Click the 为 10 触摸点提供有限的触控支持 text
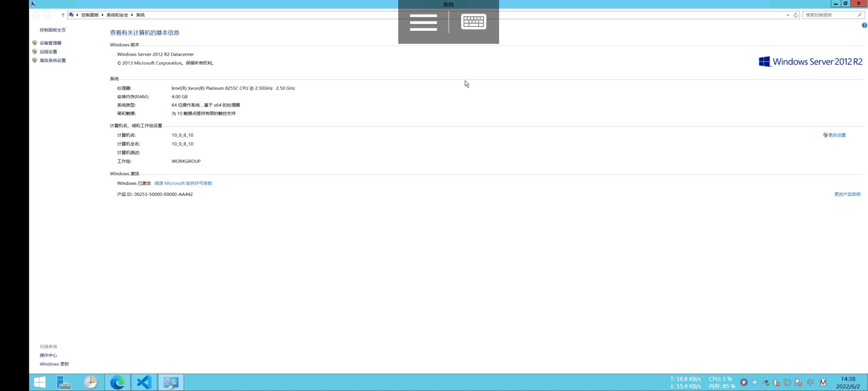Screen dimensions: 868x391 (x=203, y=114)
